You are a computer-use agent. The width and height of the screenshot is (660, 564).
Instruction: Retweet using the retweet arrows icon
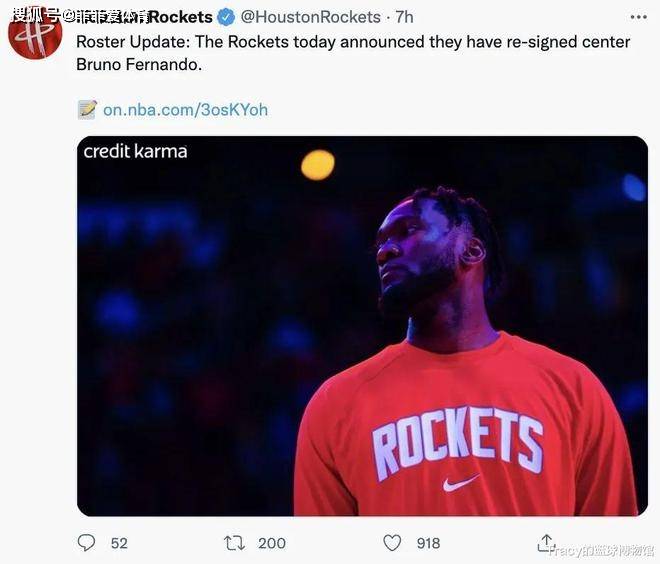point(234,543)
